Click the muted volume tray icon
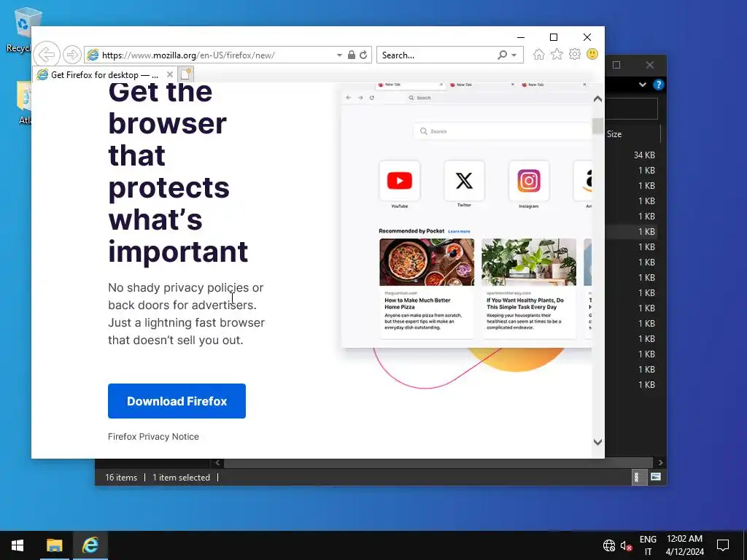This screenshot has width=747, height=560. (x=626, y=545)
